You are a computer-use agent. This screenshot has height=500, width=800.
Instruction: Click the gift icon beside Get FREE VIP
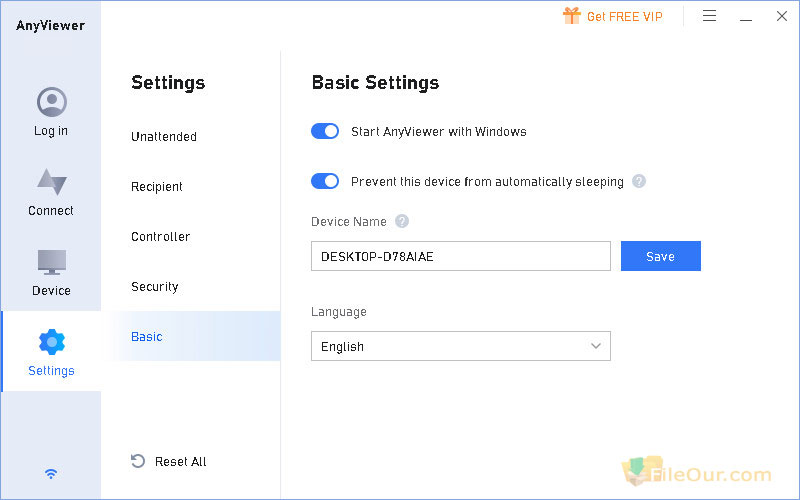pos(571,16)
